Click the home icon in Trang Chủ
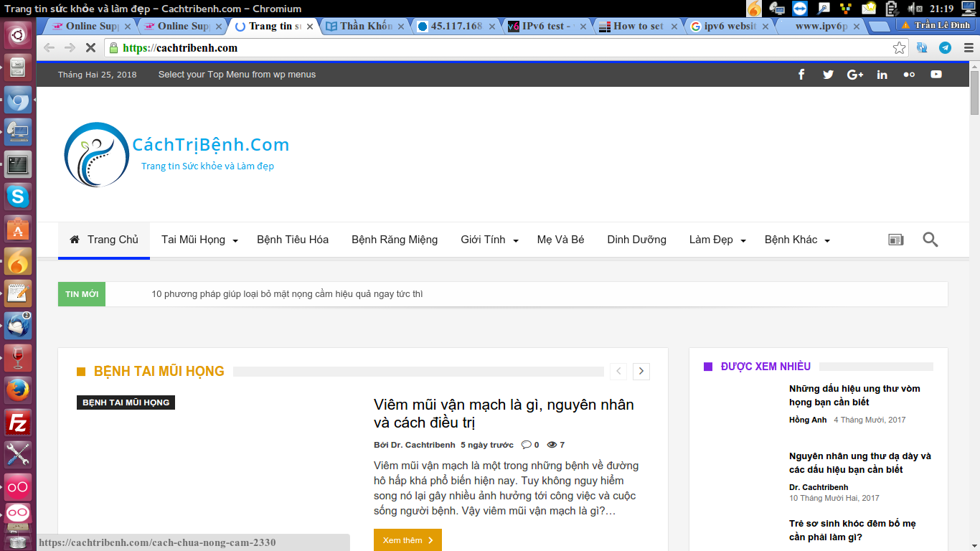This screenshot has width=980, height=551. 75,240
